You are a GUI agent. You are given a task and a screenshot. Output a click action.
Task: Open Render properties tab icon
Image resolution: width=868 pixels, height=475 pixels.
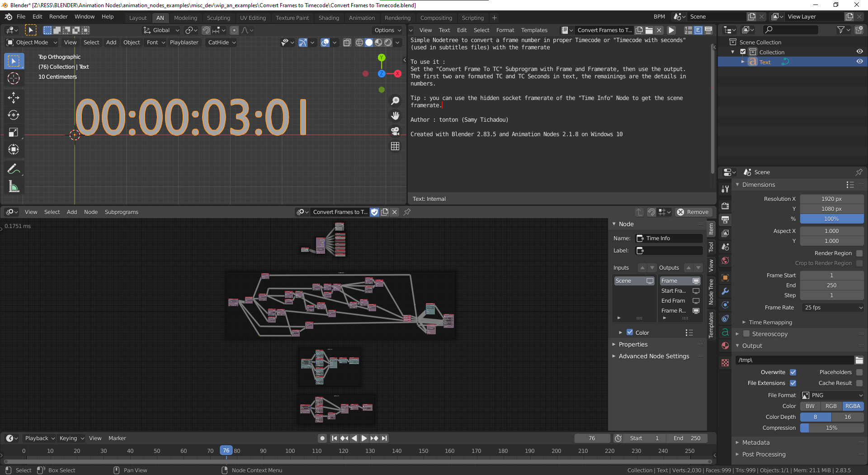coord(725,206)
